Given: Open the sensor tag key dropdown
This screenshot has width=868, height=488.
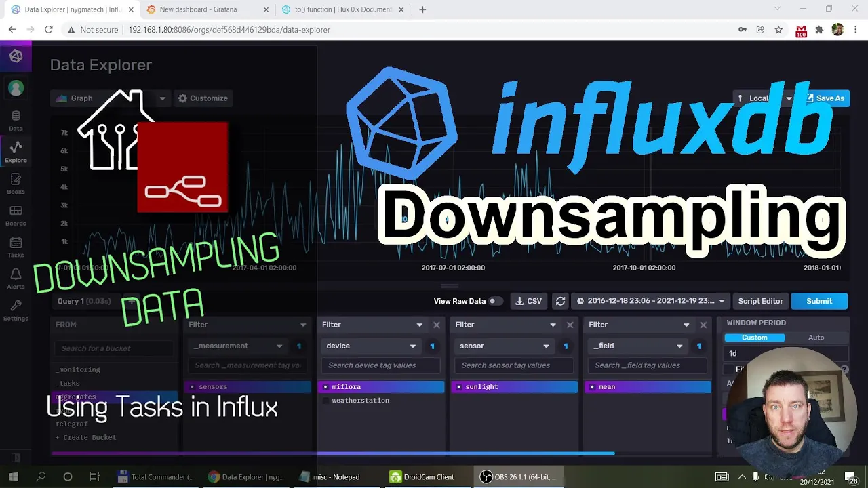Looking at the screenshot, I should point(504,346).
